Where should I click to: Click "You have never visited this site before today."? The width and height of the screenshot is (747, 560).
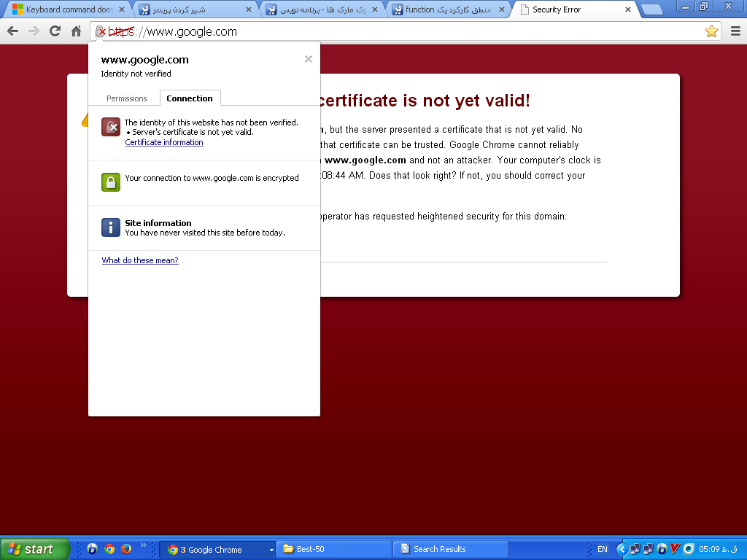pyautogui.click(x=205, y=233)
